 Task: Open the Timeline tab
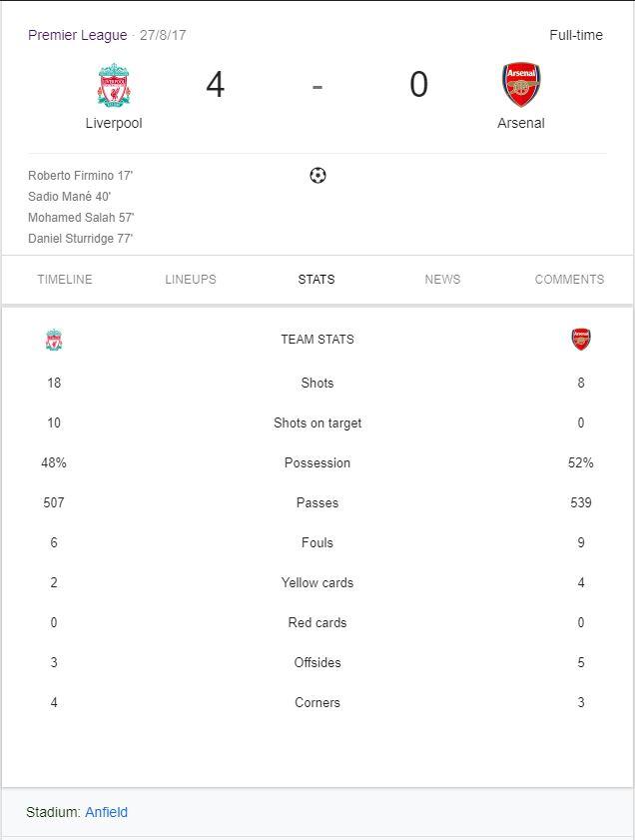click(x=65, y=280)
